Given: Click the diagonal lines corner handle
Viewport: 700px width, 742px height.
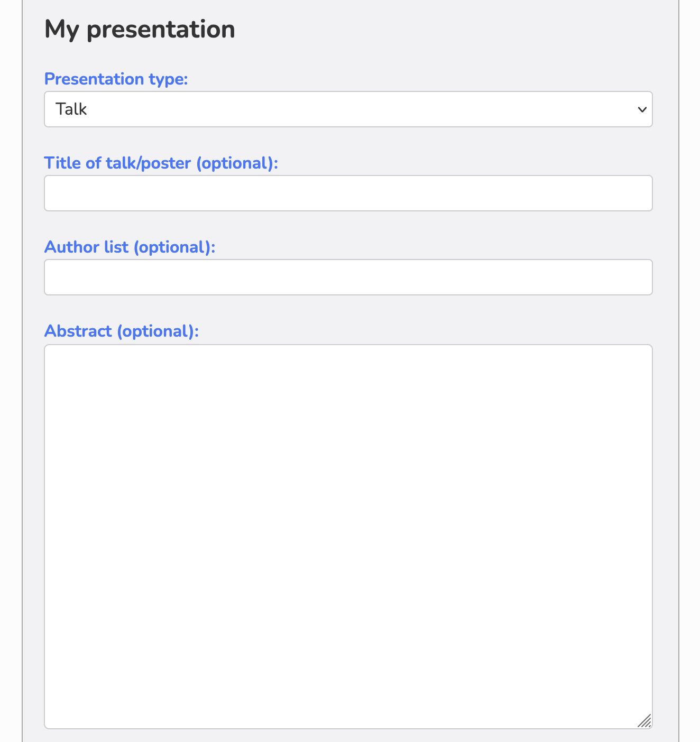Looking at the screenshot, I should tap(644, 721).
